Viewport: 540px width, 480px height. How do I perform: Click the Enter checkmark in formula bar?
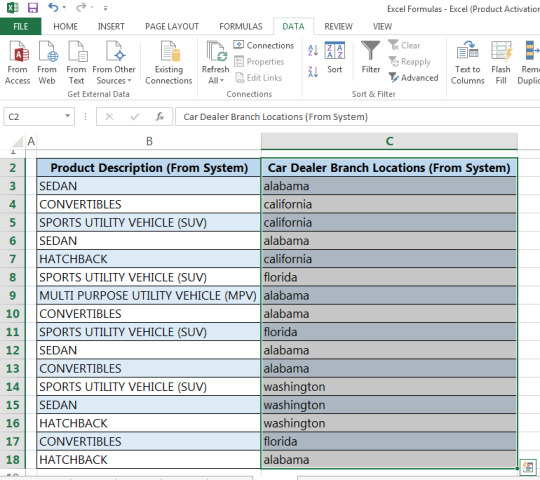pos(135,117)
